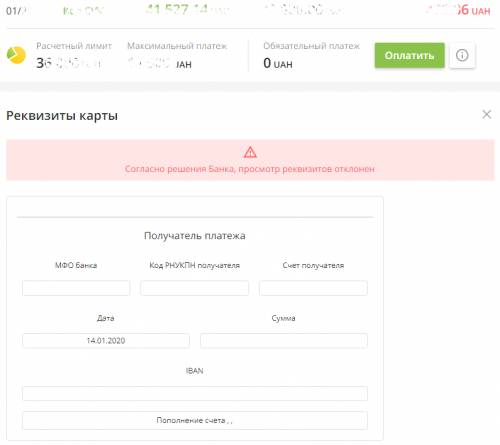Click the Получатель платежа heading
The height and width of the screenshot is (445, 500).
click(x=195, y=236)
